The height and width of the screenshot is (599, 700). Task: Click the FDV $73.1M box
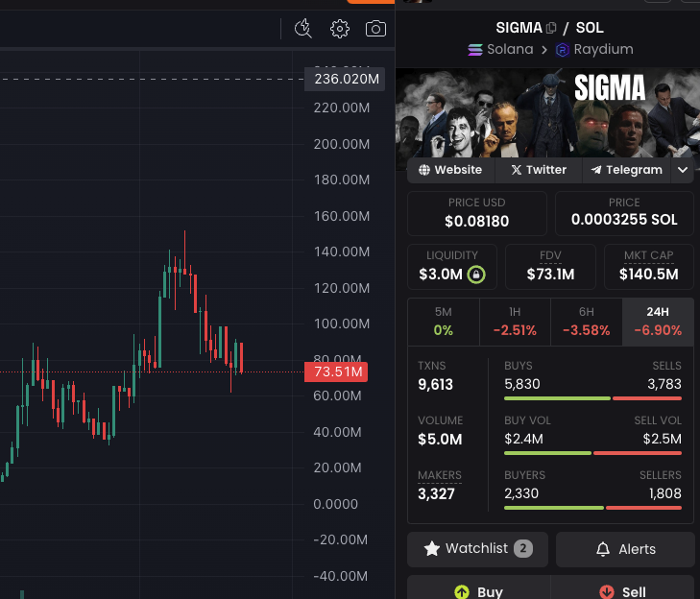tap(550, 267)
